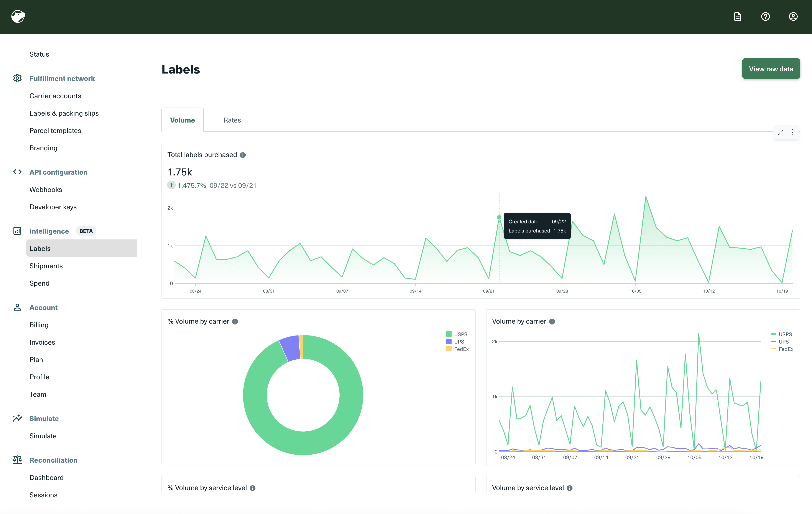
Task: Open the three-dot chart options menu
Action: 792,133
